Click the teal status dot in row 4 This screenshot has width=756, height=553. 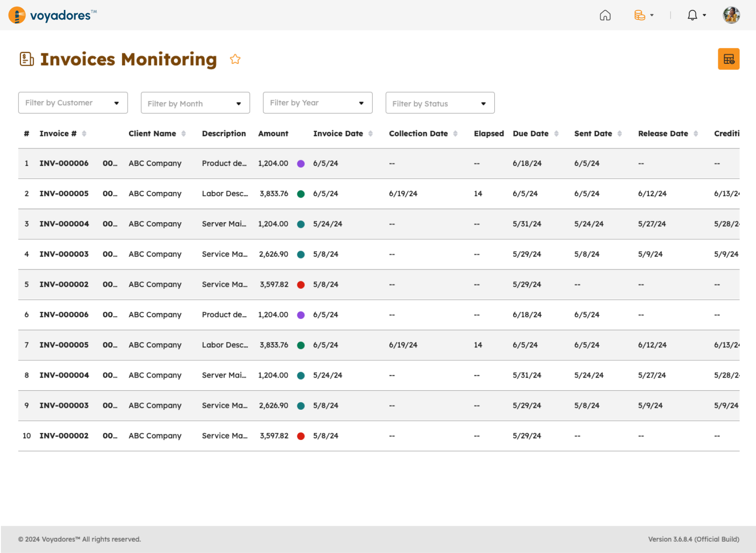click(x=301, y=254)
